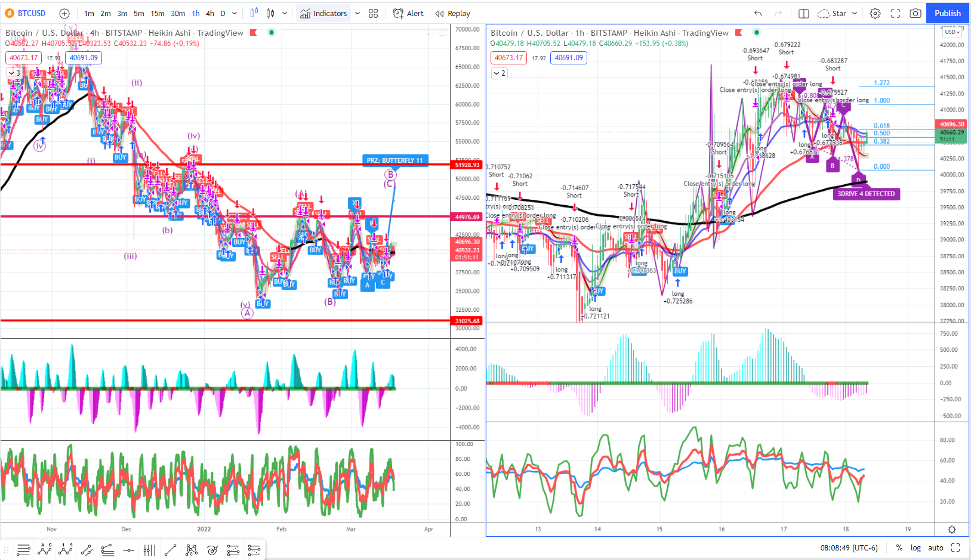Viewport: 971px width, 560px height.
Task: Click the red 40673.17 sell button on 4h chart
Action: tap(23, 58)
